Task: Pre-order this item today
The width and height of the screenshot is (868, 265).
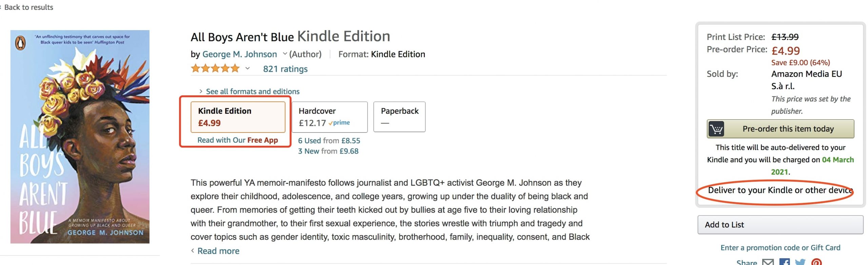Action: 788,129
